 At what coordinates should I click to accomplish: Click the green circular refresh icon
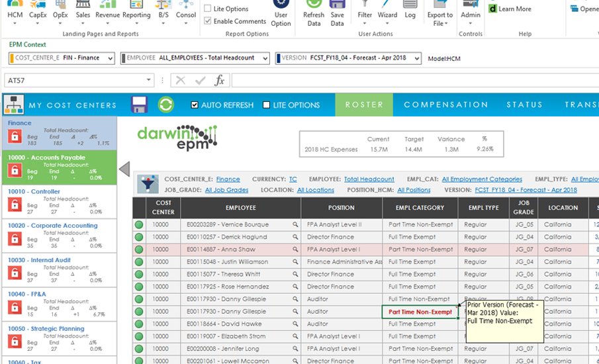click(x=165, y=105)
